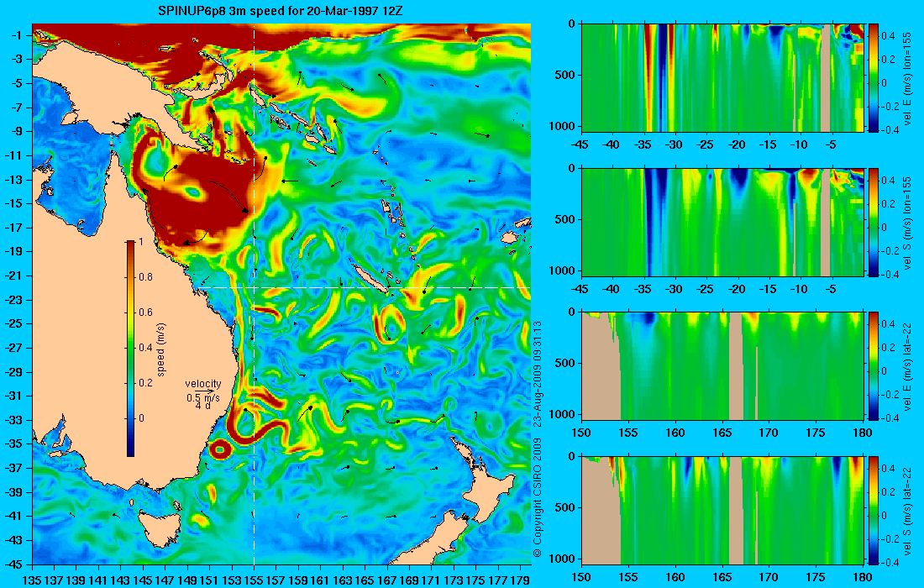The width and height of the screenshot is (924, 588).
Task: Click the 'velocity' legend label
Action: pos(203,384)
